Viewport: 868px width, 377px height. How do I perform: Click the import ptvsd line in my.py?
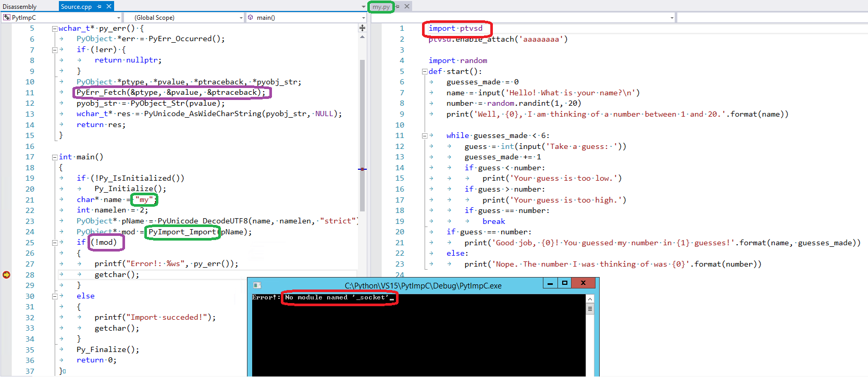click(455, 28)
